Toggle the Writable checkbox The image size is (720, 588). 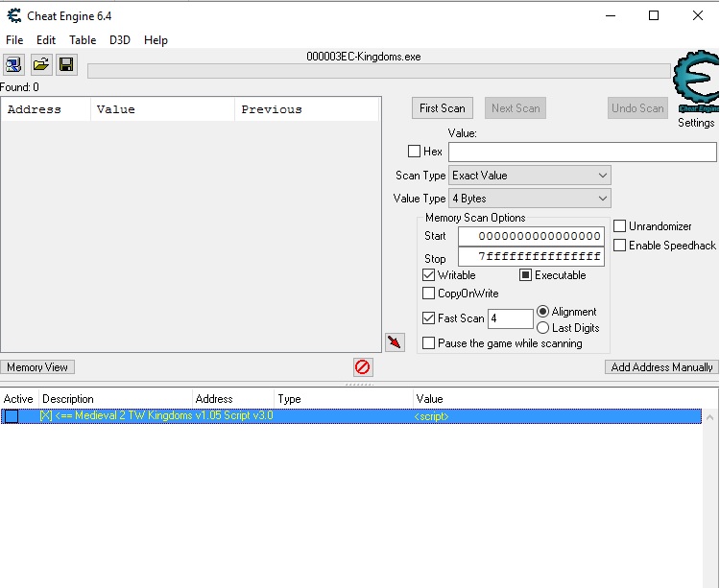[x=428, y=274]
